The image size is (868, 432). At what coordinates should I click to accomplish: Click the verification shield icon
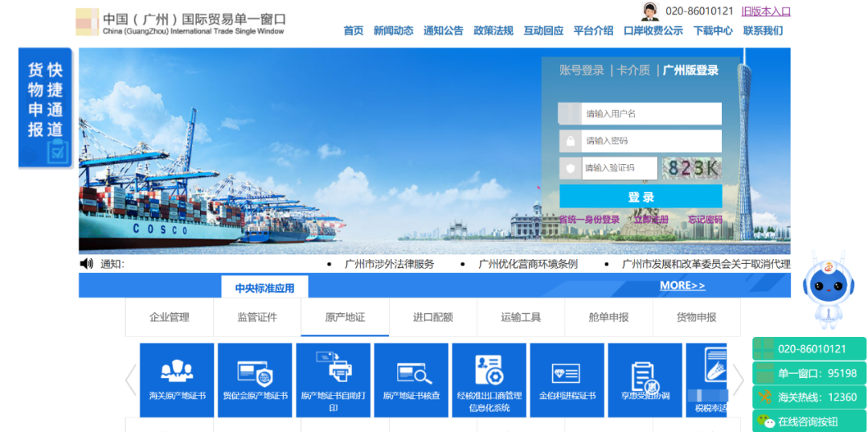(570, 168)
